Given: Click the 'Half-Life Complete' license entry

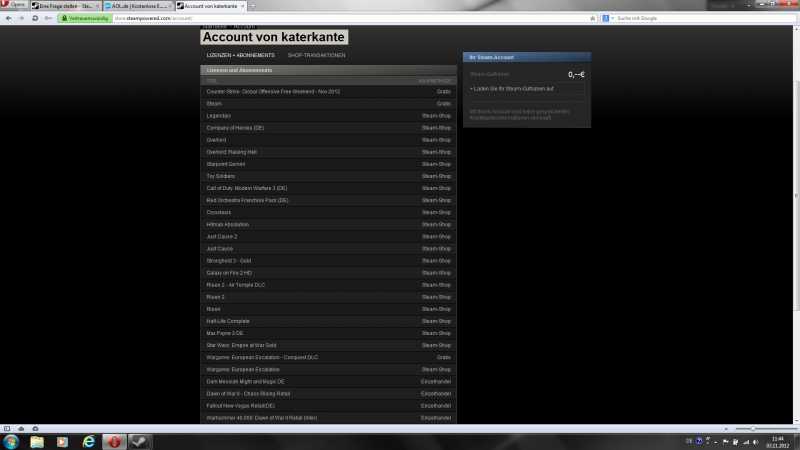Looking at the screenshot, I should tap(329, 321).
